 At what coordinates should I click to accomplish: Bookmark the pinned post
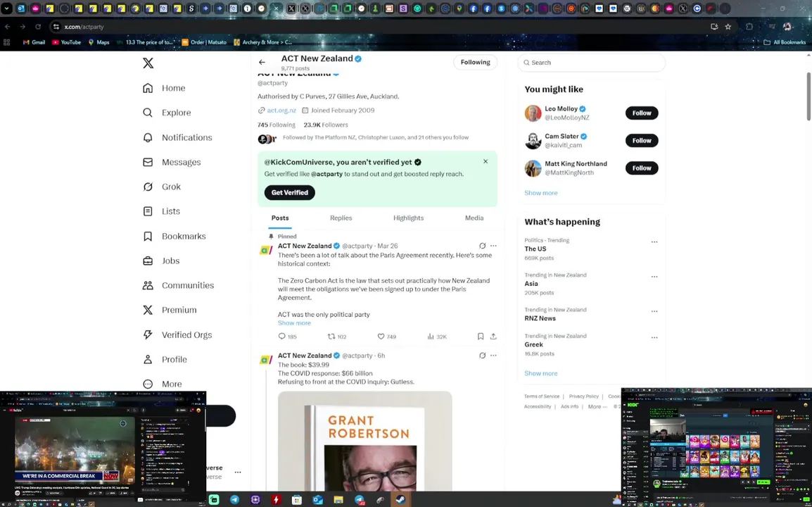click(481, 337)
